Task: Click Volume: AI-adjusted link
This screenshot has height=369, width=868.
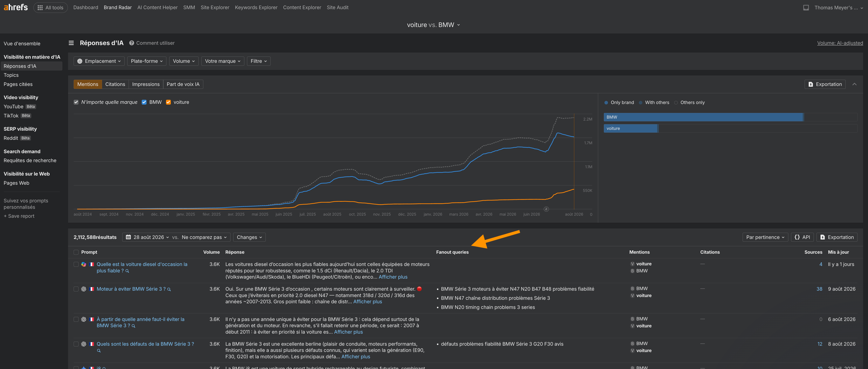Action: 840,43
